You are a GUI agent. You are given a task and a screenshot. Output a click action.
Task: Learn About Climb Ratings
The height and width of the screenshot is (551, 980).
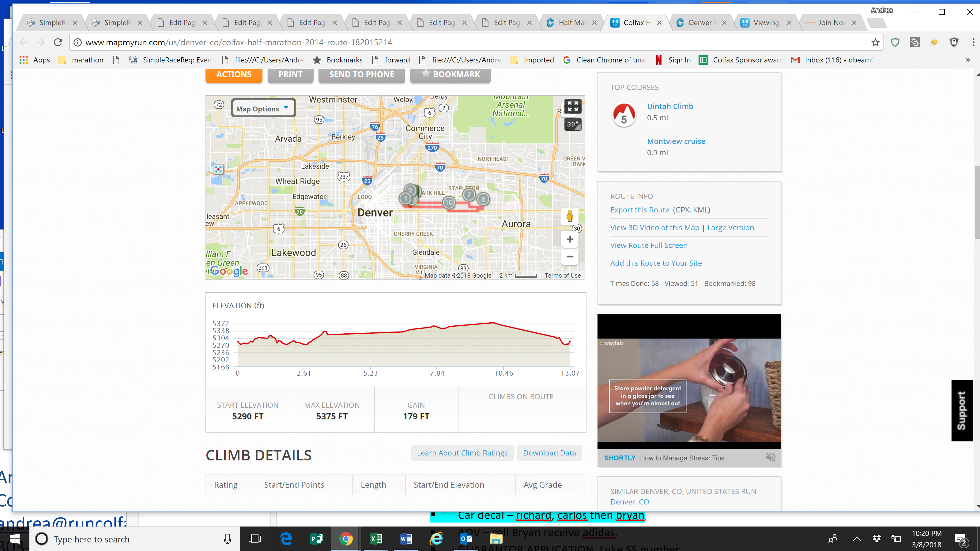coord(462,453)
